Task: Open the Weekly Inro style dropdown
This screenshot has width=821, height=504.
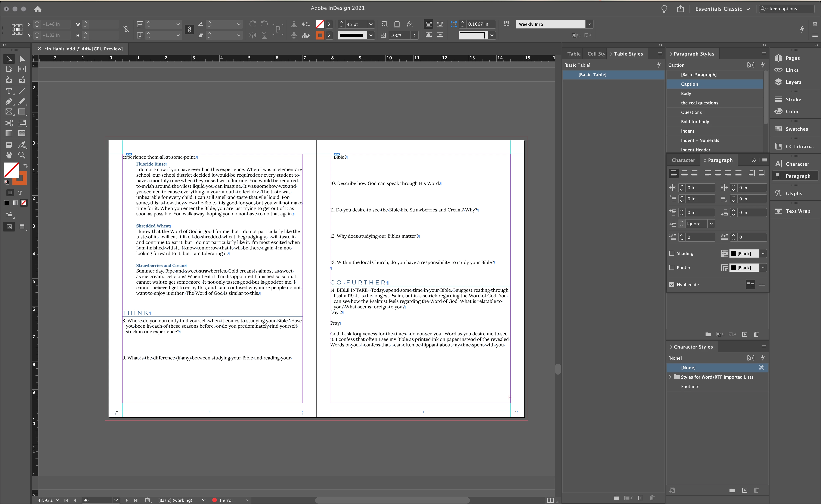Action: pyautogui.click(x=589, y=24)
